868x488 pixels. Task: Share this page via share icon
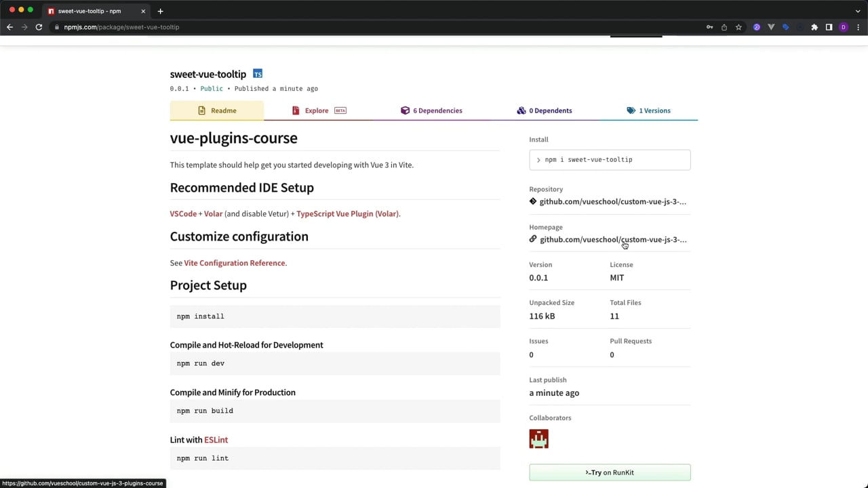point(724,27)
